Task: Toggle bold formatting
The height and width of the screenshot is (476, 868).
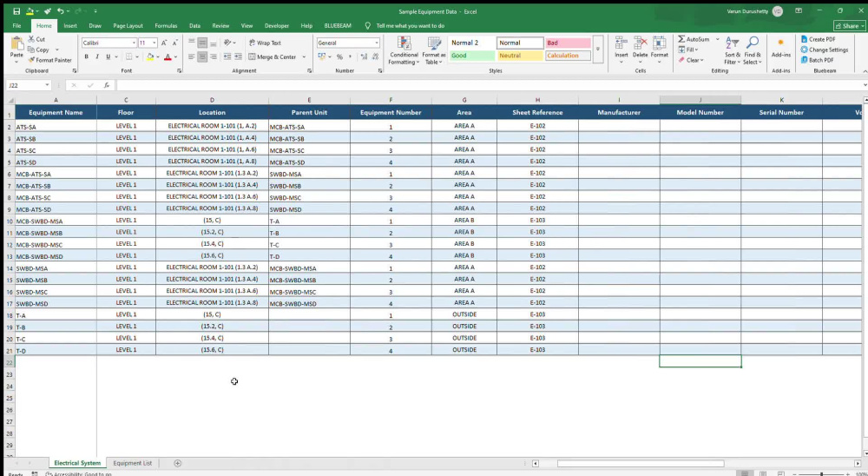Action: (x=86, y=56)
